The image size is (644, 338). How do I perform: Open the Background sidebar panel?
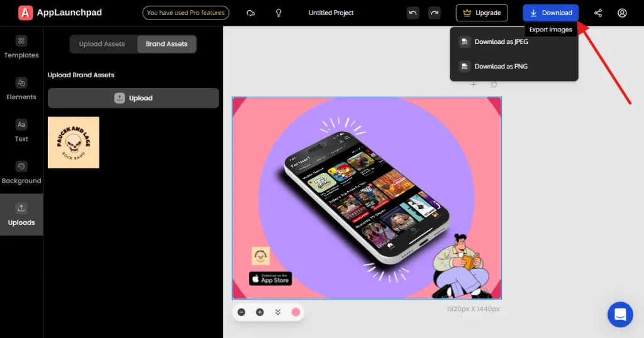(x=21, y=173)
